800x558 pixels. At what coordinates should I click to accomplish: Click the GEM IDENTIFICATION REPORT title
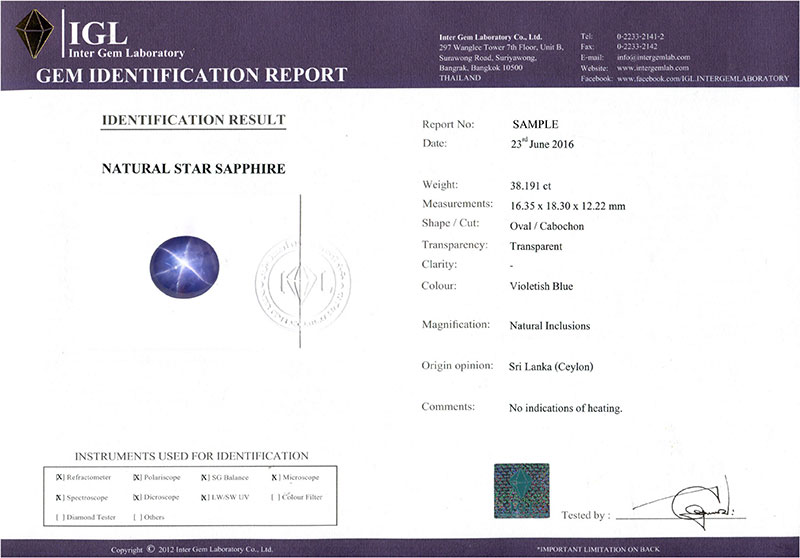191,75
